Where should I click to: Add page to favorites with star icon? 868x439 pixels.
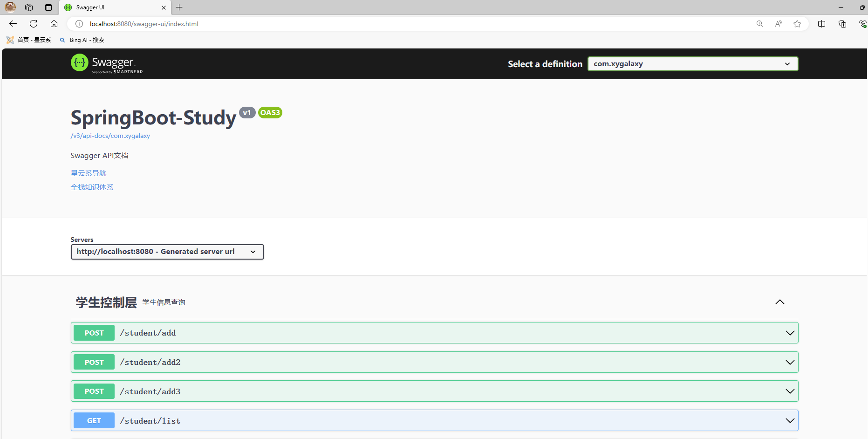[x=797, y=24]
